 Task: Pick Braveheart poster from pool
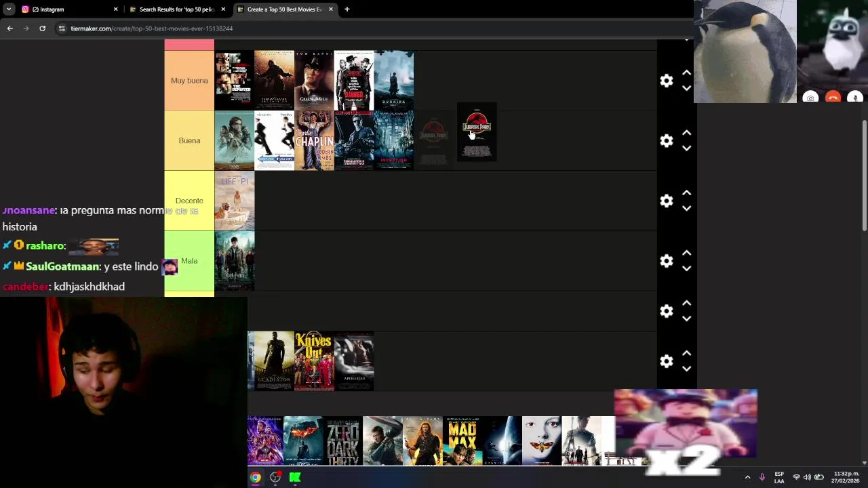pyautogui.click(x=422, y=441)
